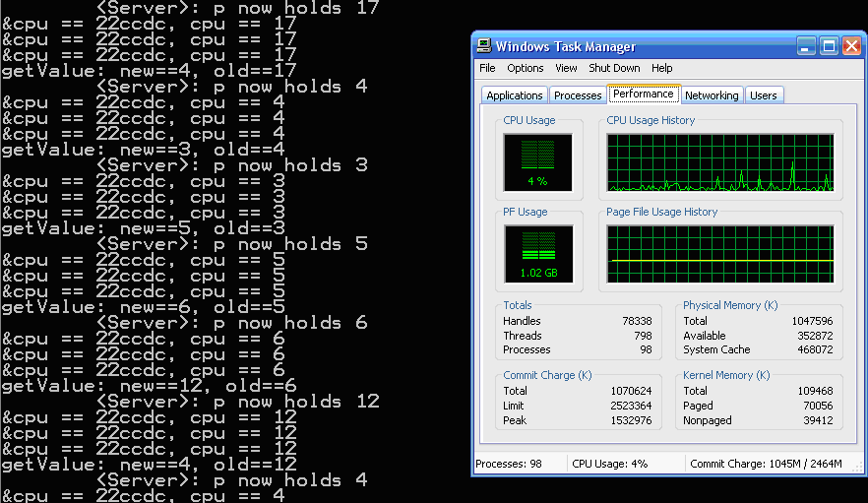Screen dimensions: 868x503
Task: Click the Windows Task Manager title text
Action: point(566,46)
